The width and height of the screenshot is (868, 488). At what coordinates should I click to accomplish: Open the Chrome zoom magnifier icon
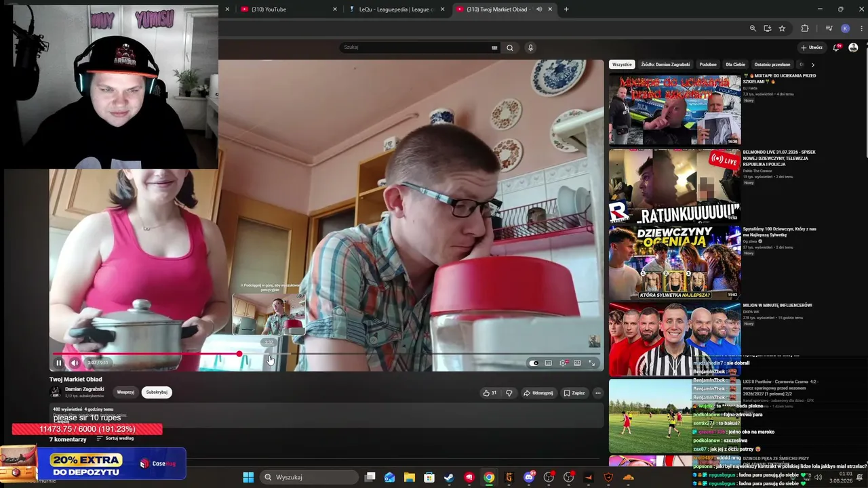tap(753, 28)
